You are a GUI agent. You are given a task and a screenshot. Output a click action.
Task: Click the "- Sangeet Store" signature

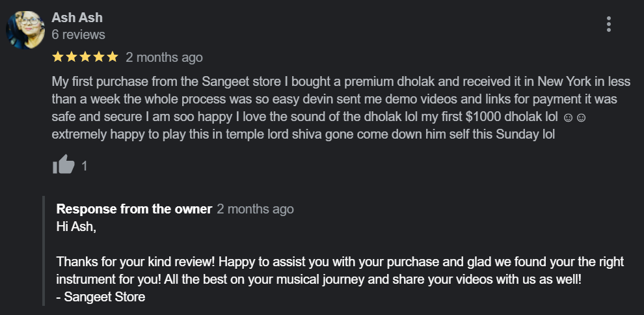coord(101,297)
